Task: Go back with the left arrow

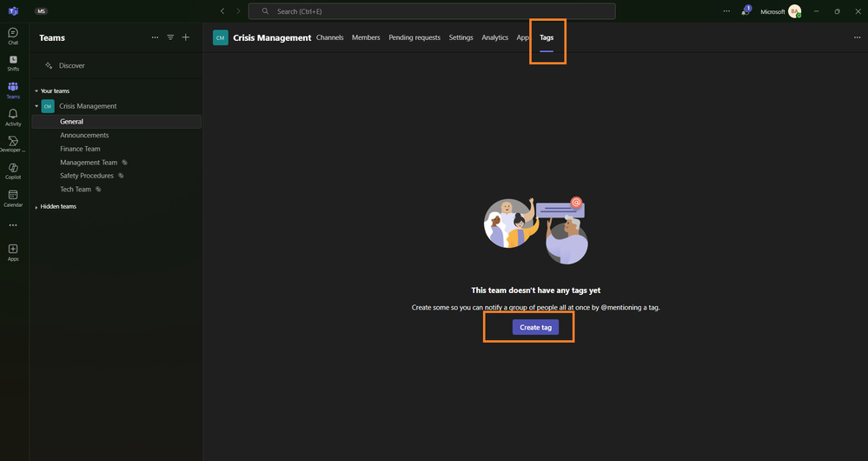Action: 222,11
